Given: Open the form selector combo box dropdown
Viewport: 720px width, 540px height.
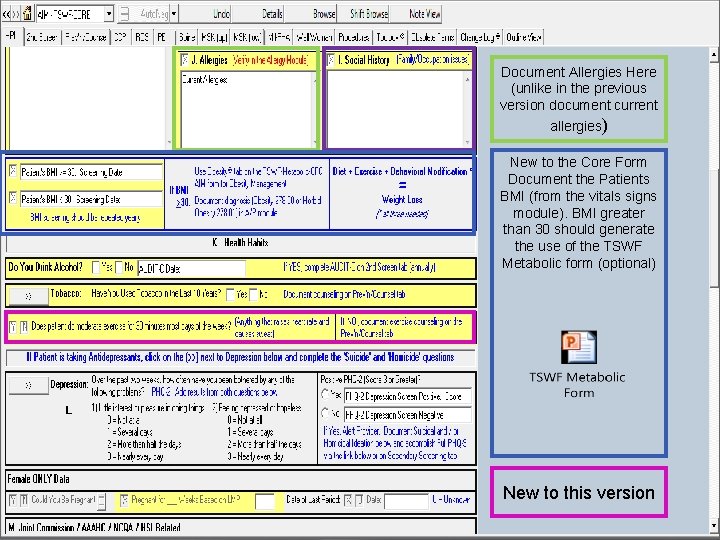Looking at the screenshot, I should (109, 14).
